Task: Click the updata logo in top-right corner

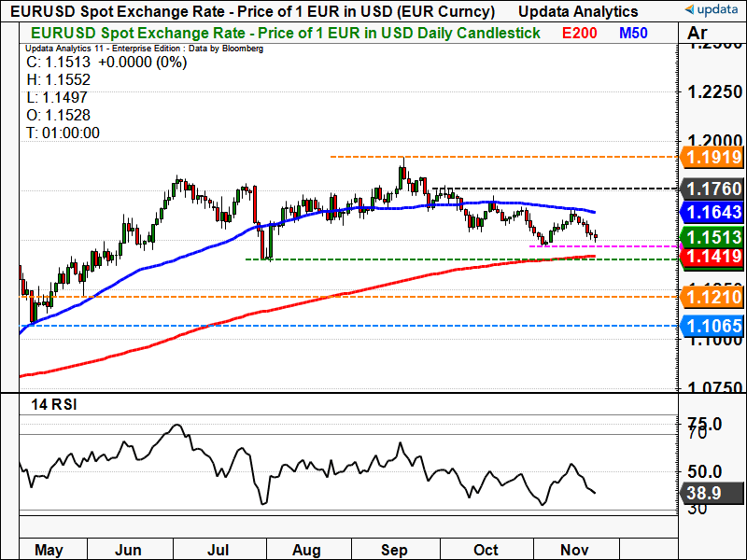Action: 712,11
